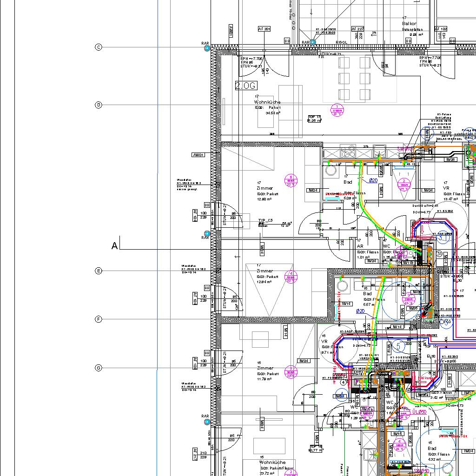This screenshot has width=476, height=476.
Task: Select the AF 102 window tag
Action: [x=441, y=29]
